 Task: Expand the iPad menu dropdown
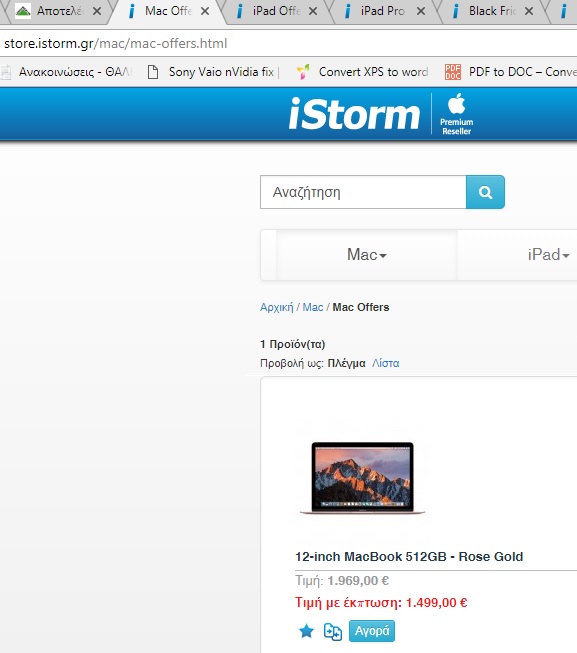tap(548, 255)
